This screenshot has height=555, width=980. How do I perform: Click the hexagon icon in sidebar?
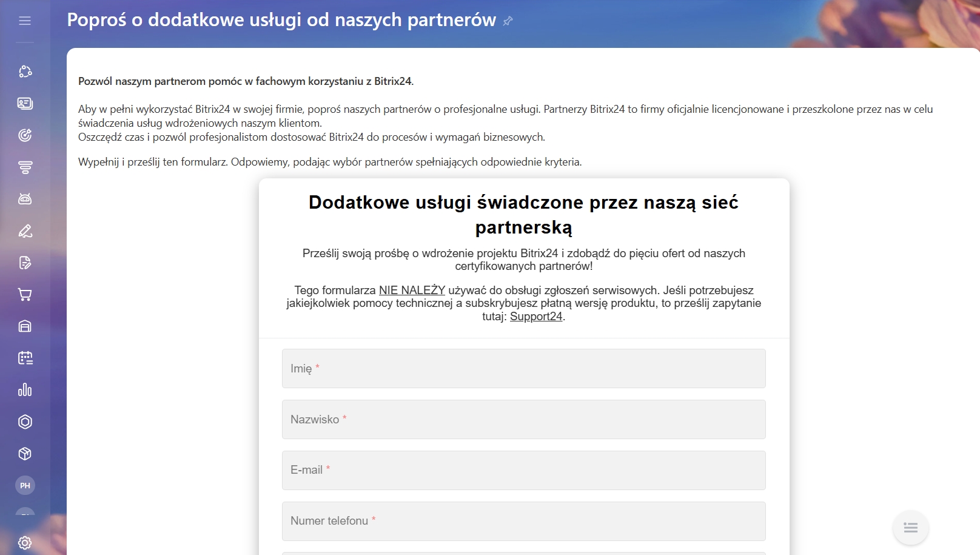pos(25,422)
